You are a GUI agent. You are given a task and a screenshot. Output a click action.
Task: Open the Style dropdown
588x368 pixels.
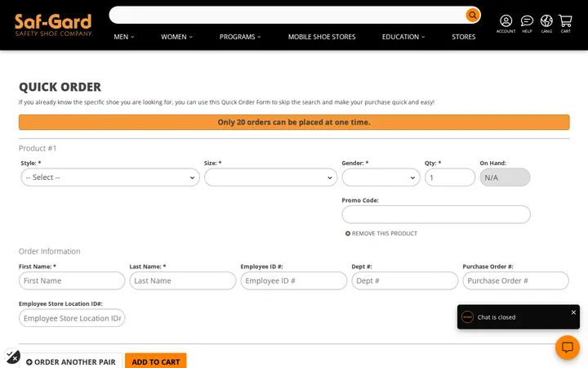point(110,177)
